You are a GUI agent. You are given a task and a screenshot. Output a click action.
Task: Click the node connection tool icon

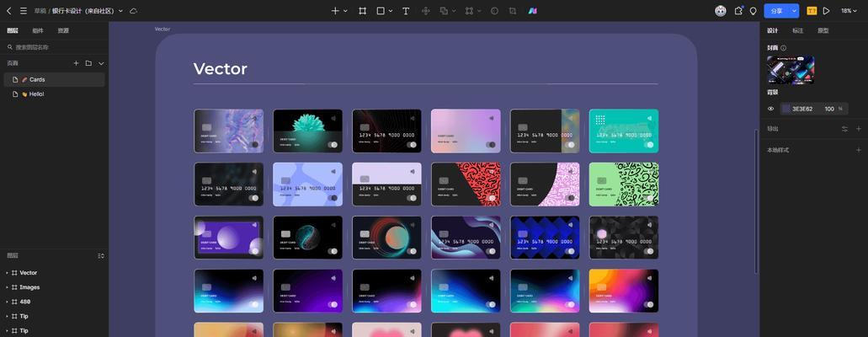470,10
